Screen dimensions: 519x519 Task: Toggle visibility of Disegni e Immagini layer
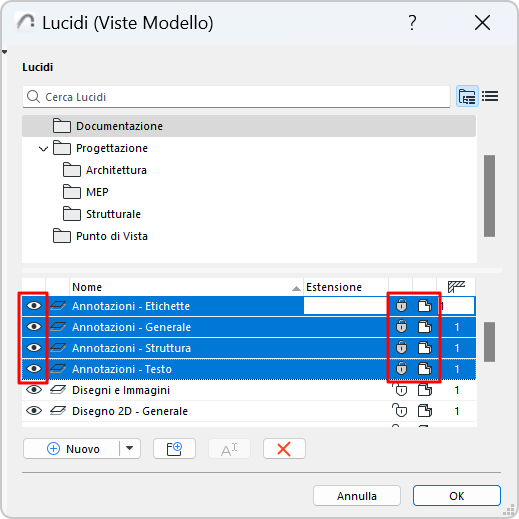[34, 390]
